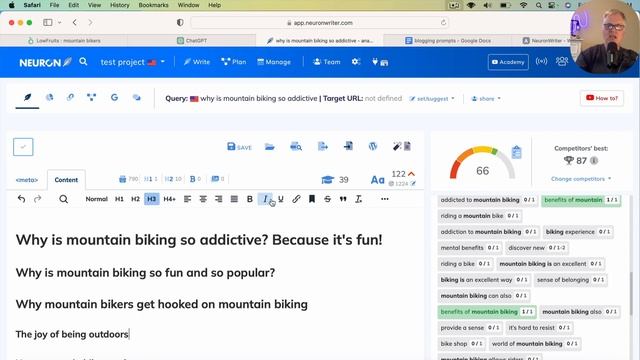Open the Manage menu
This screenshot has height=360, width=640.
click(x=274, y=62)
